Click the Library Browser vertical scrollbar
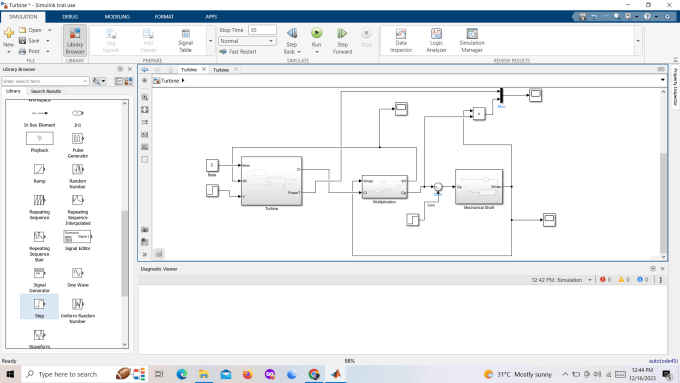 tap(124, 253)
